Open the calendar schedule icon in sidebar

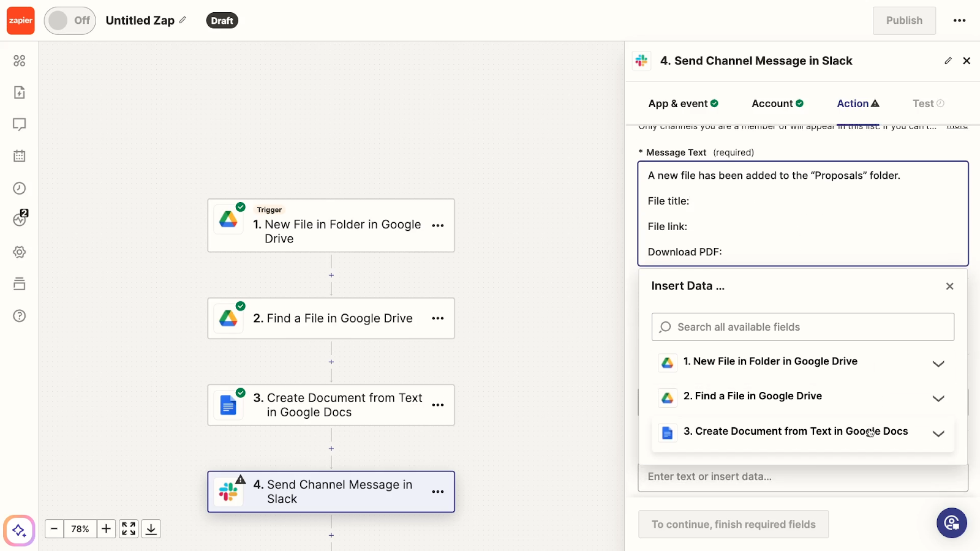tap(20, 156)
